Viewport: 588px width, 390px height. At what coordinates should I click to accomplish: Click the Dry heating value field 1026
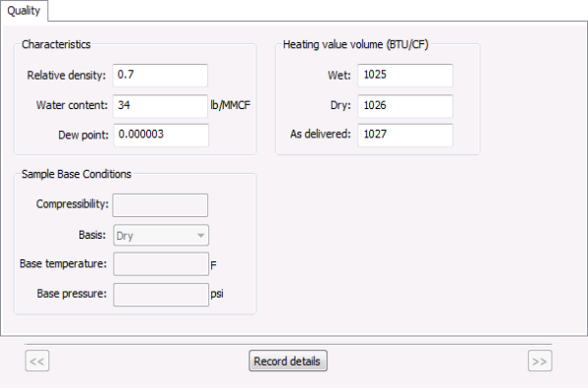tap(405, 105)
